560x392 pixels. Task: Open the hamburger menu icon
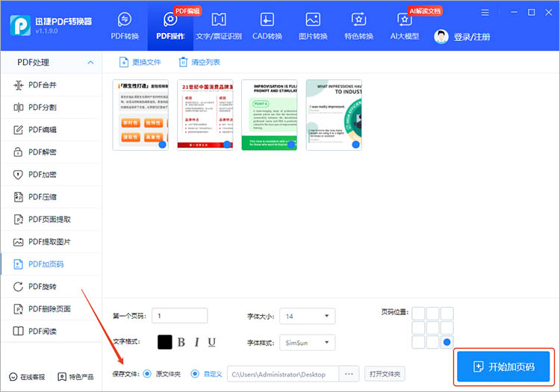(485, 13)
